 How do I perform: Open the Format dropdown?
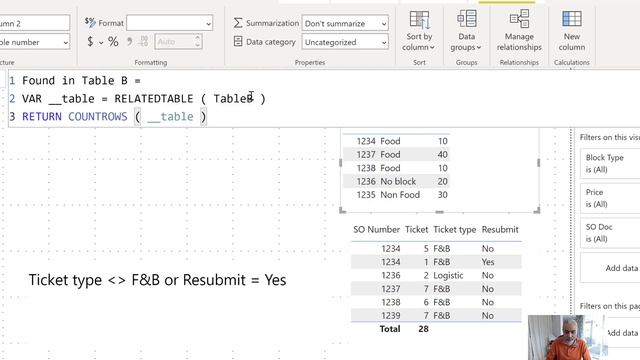click(x=169, y=23)
